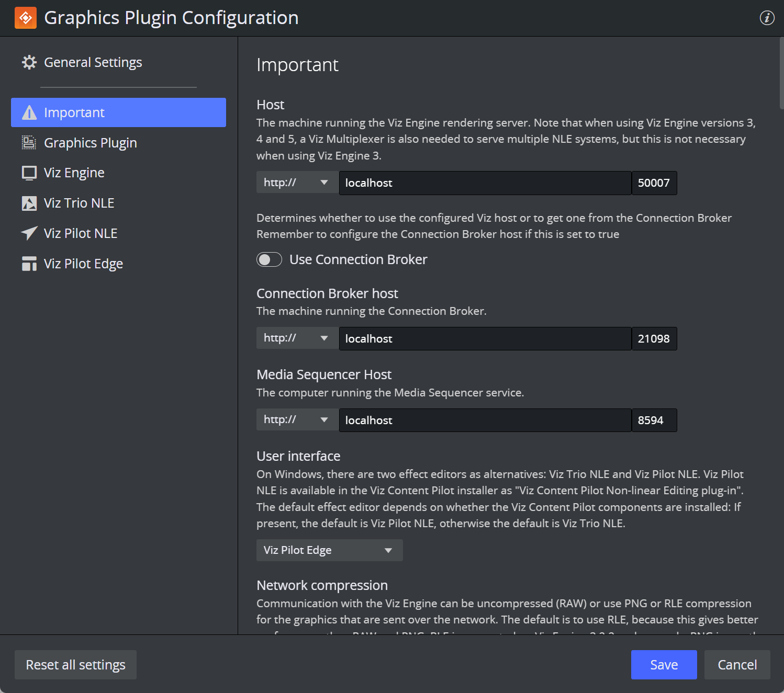Click the Viz Trio NLE icon
The height and width of the screenshot is (693, 784).
coord(29,203)
